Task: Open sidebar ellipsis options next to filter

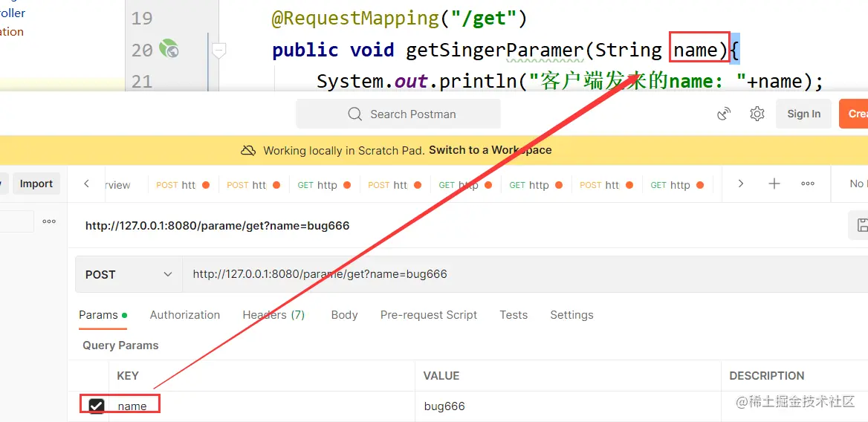Action: [49, 221]
